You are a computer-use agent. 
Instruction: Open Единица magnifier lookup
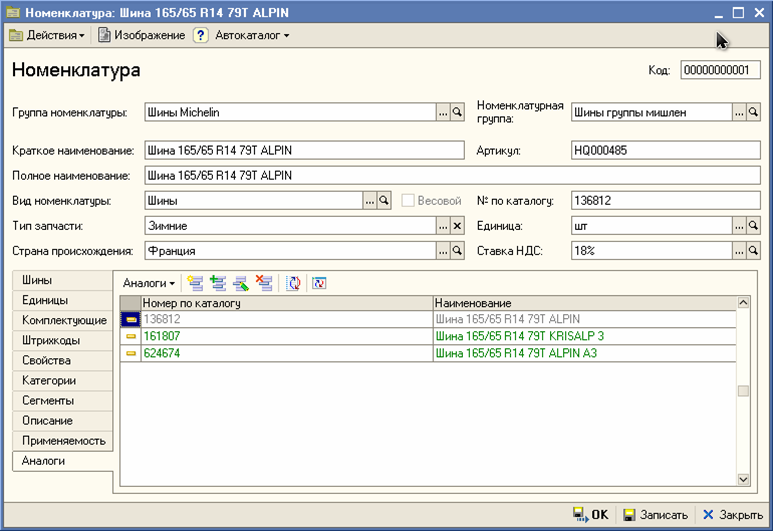point(753,226)
